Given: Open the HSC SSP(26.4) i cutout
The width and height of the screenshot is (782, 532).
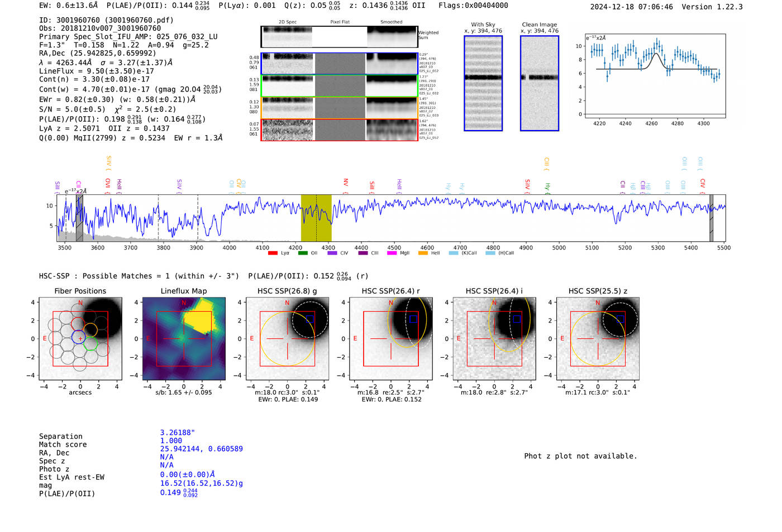Looking at the screenshot, I should (x=494, y=338).
